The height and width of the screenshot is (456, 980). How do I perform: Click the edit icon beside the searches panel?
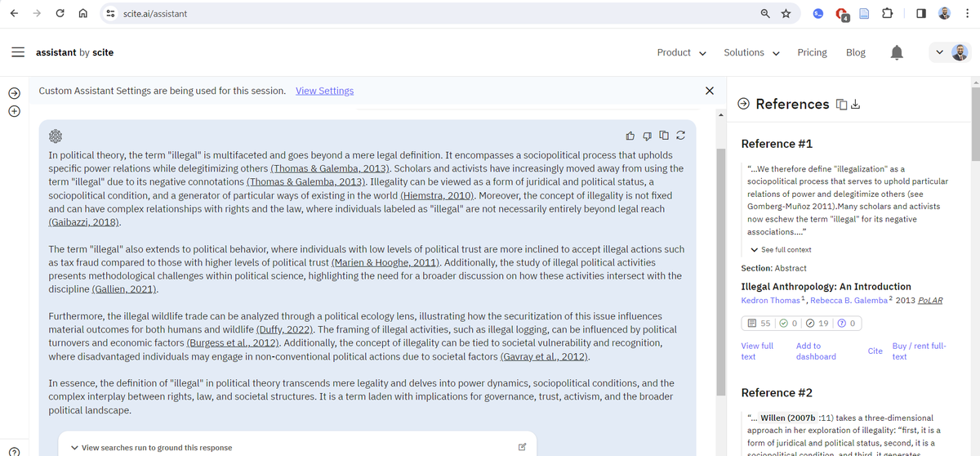pos(522,447)
